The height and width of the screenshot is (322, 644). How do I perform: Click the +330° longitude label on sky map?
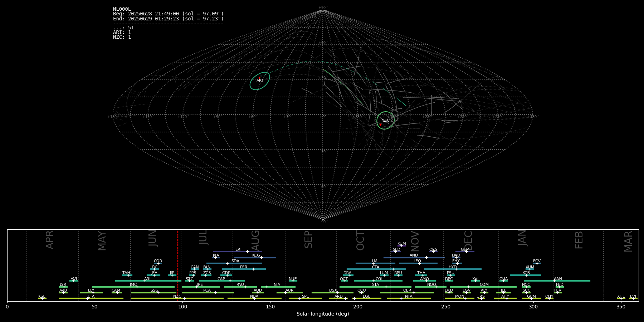pyautogui.click(x=357, y=117)
